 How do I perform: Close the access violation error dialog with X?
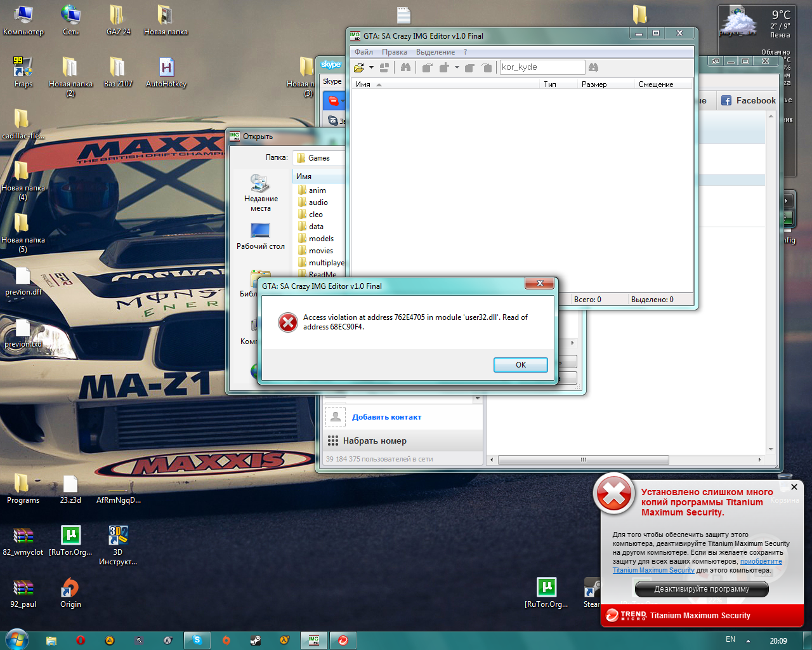click(x=540, y=283)
